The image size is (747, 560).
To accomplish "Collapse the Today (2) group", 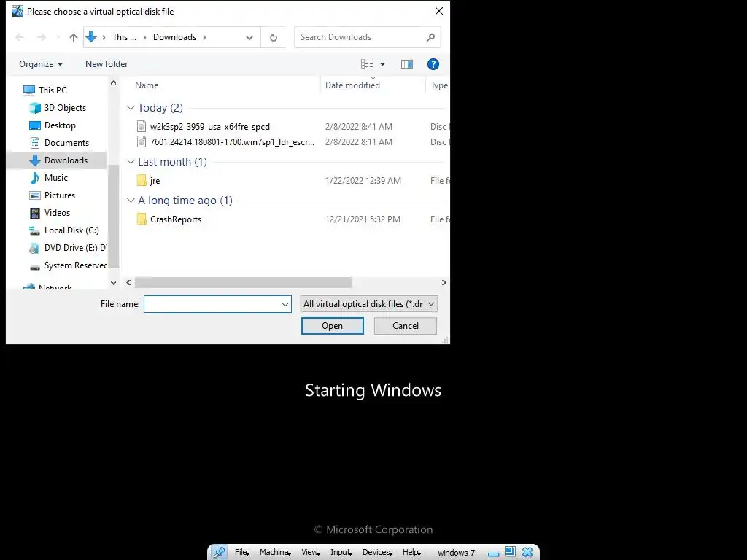I will coord(131,108).
